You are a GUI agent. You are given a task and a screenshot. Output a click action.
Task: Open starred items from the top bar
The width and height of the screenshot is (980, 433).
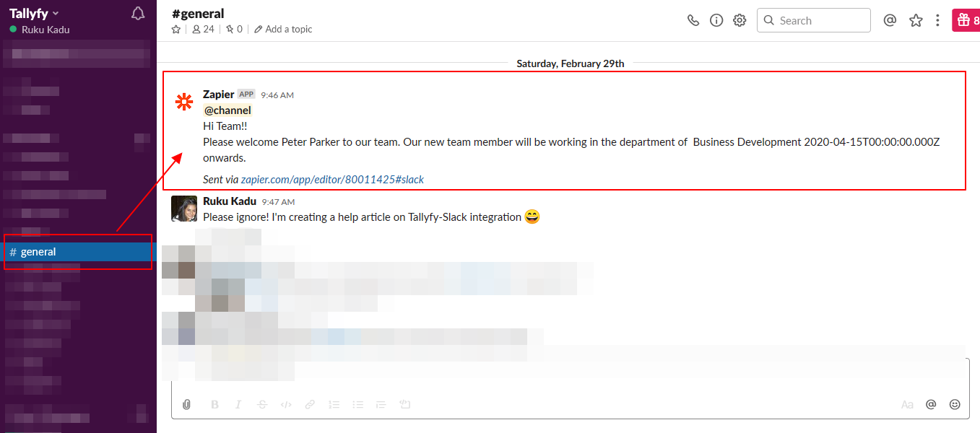pyautogui.click(x=916, y=20)
